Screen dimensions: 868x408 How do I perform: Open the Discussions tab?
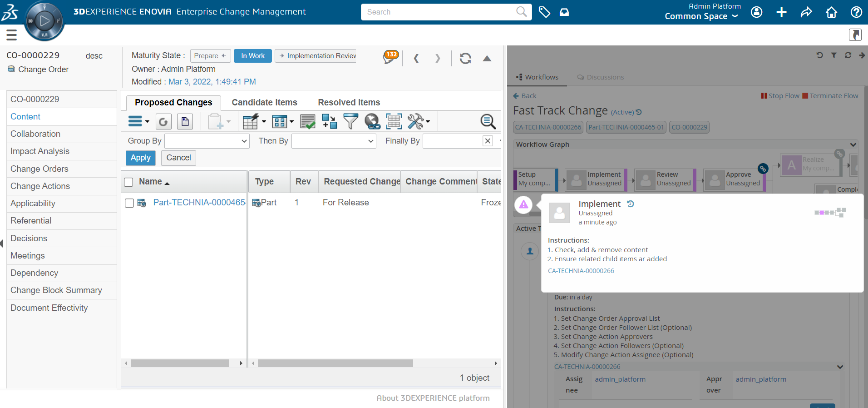(601, 77)
